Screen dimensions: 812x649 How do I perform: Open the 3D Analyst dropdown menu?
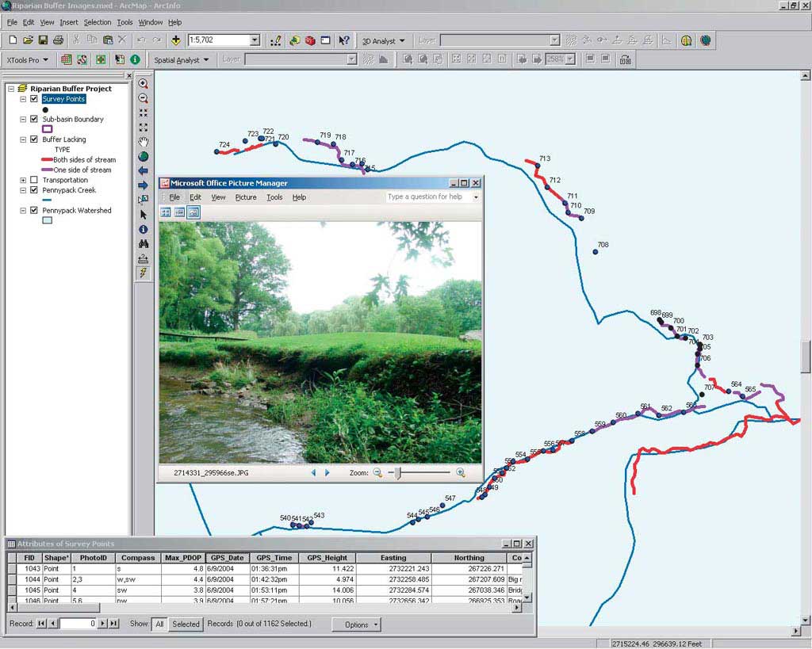[x=384, y=41]
